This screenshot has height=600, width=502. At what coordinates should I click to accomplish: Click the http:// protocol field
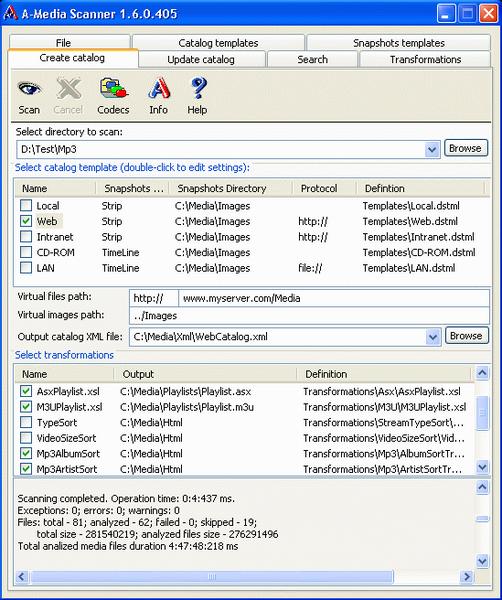[154, 298]
